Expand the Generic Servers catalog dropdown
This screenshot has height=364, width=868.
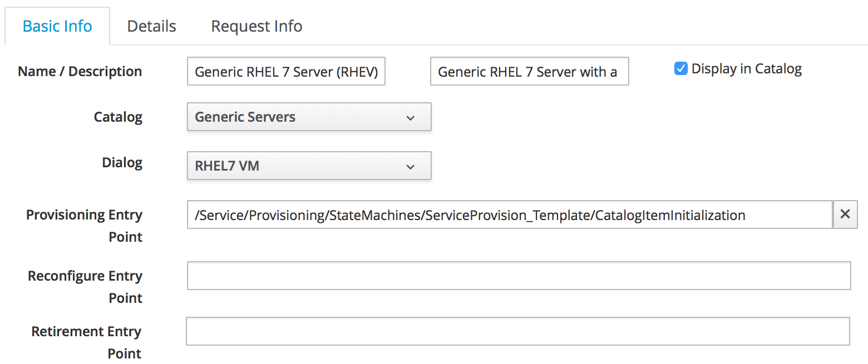coord(309,117)
